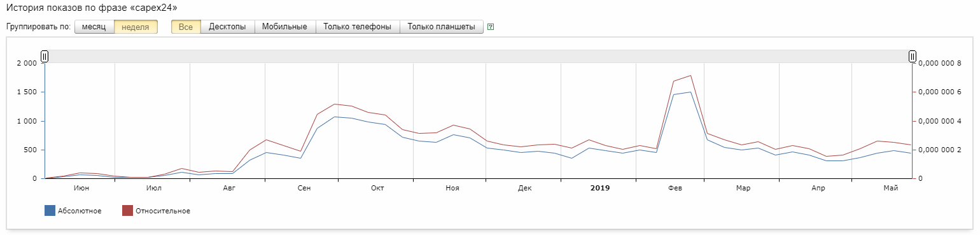This screenshot has width=980, height=235.
Task: Click the gray range selector bar
Action: pos(479,57)
